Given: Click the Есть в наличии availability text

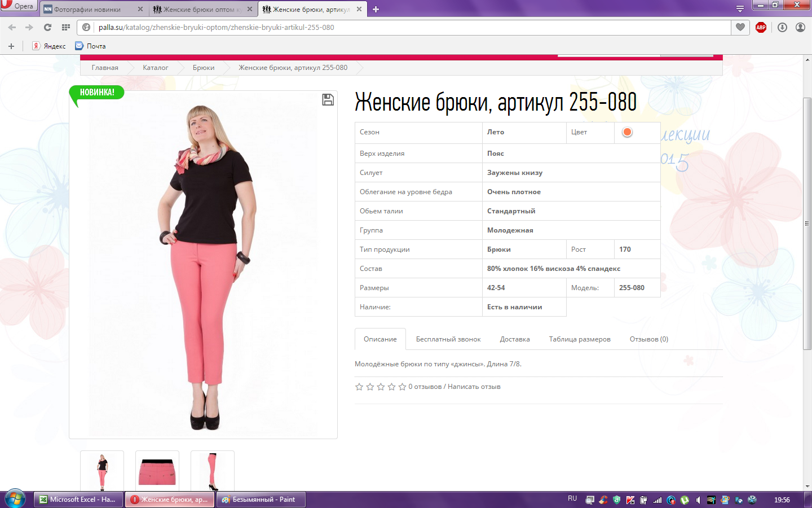Looking at the screenshot, I should click(x=515, y=307).
